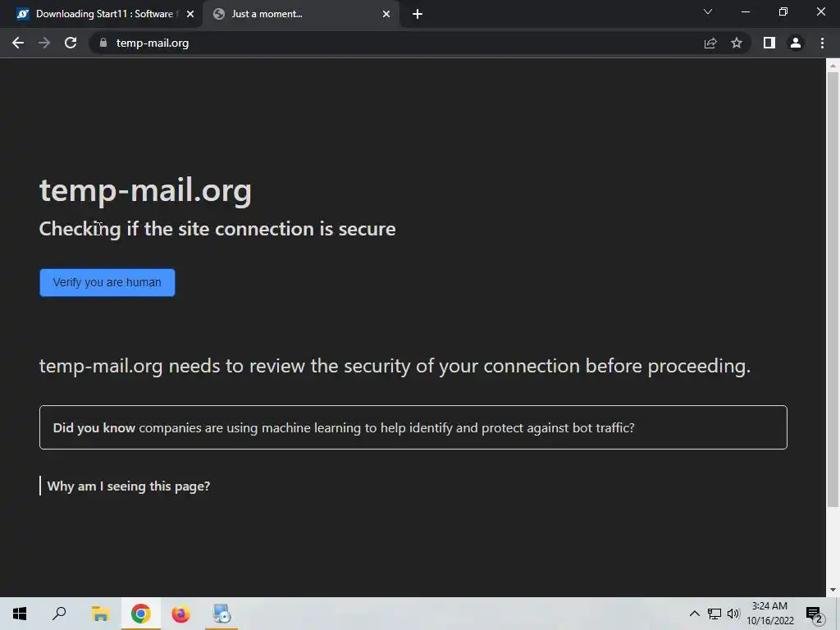Click Checking if the site connection is secure
The width and height of the screenshot is (840, 630).
click(x=217, y=229)
